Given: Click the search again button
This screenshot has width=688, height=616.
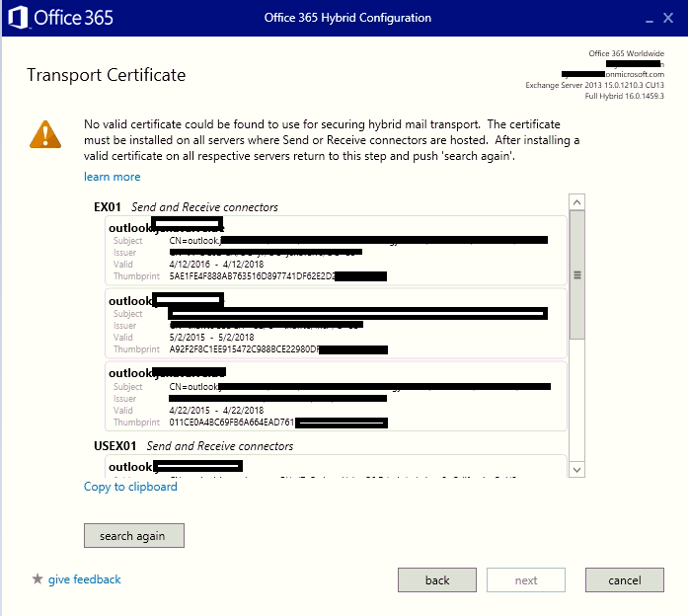Looking at the screenshot, I should click(134, 536).
